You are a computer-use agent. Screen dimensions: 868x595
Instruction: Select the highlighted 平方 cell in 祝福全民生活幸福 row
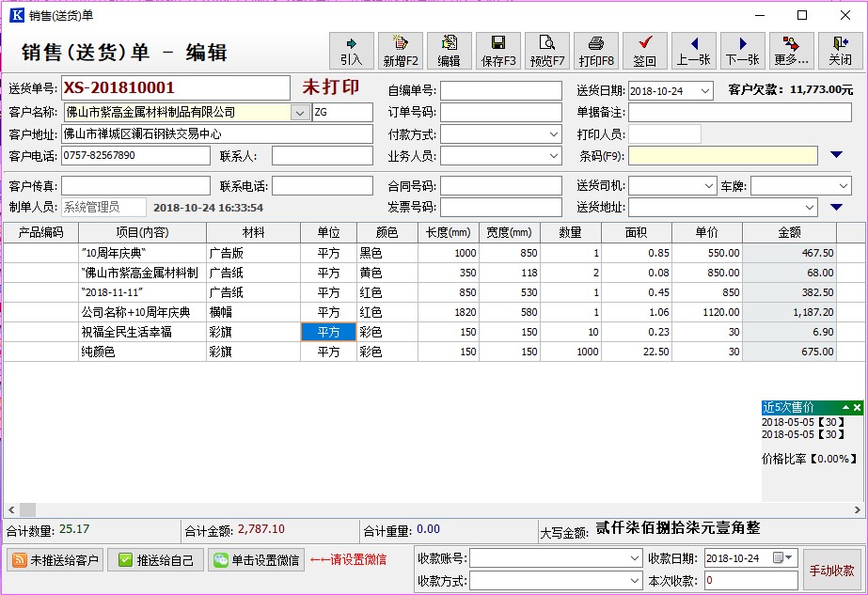click(x=329, y=332)
